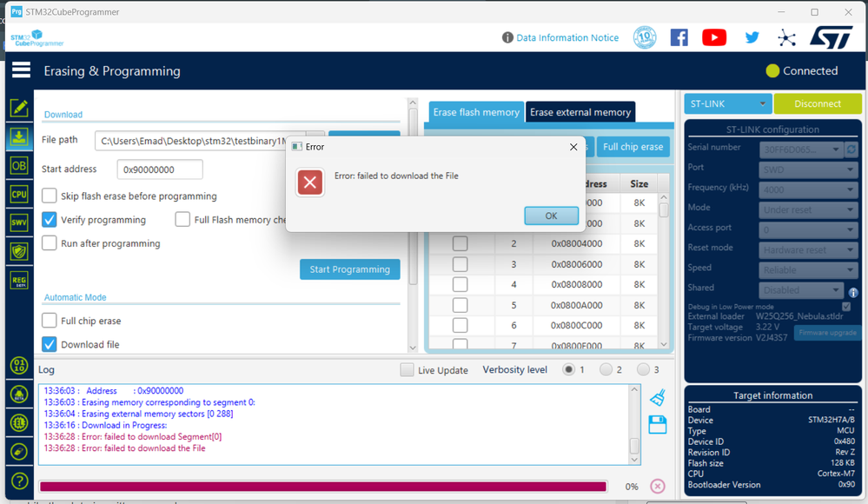Click inside the Start address field
Image resolution: width=868 pixels, height=504 pixels.
pos(159,169)
